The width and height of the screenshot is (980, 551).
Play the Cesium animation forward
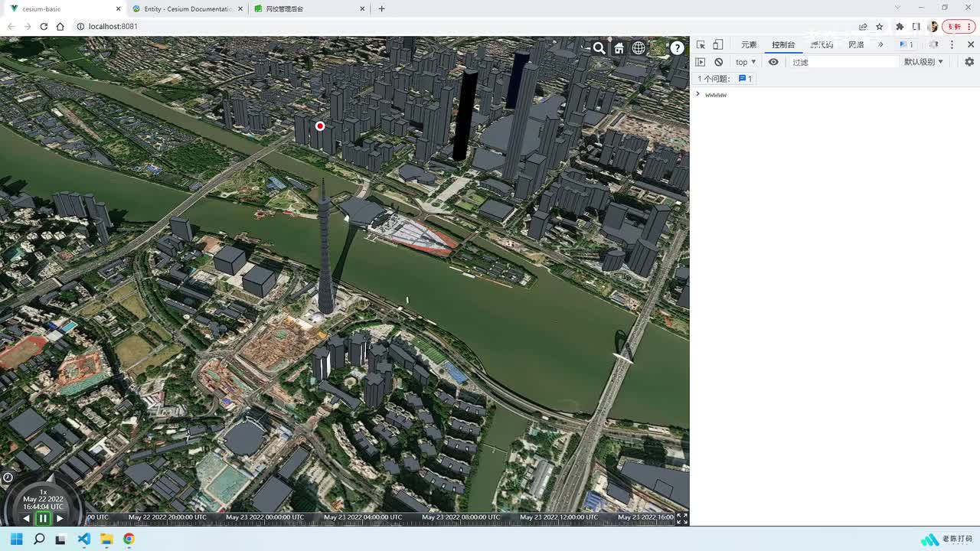[60, 518]
